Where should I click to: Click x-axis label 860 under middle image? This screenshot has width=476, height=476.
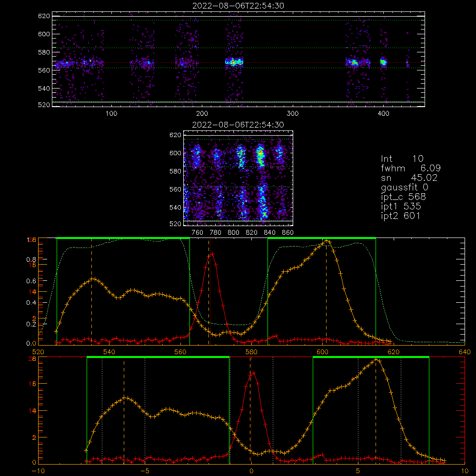point(288,232)
